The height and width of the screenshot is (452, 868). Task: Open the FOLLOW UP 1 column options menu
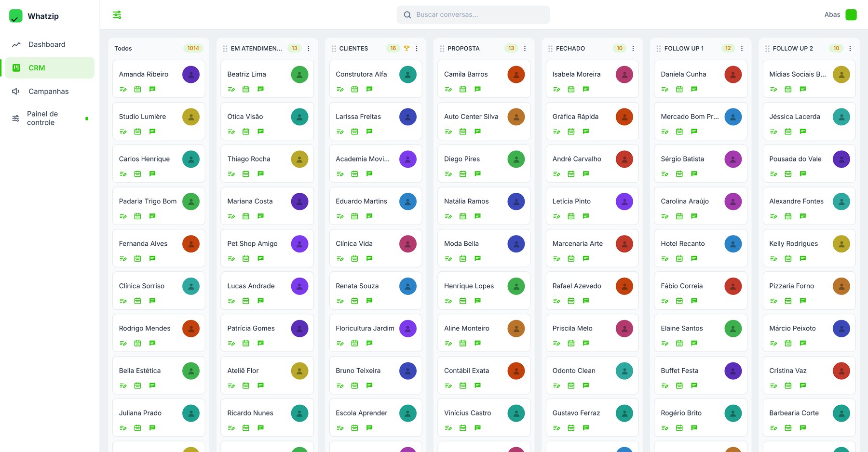[x=742, y=49]
